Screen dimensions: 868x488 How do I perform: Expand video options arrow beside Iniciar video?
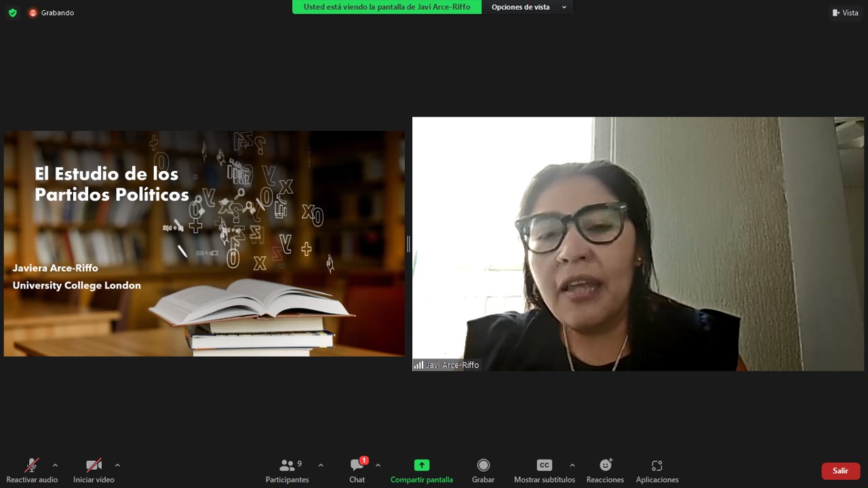tap(117, 465)
